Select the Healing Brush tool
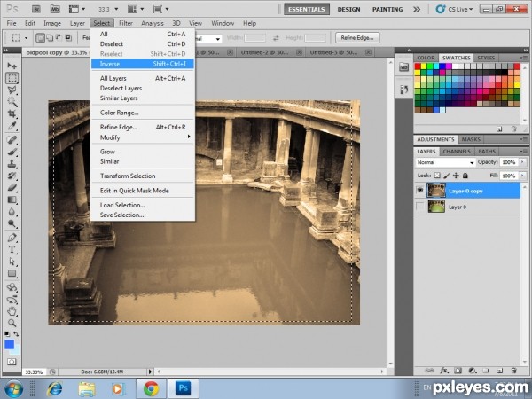This screenshot has width=532, height=399. [x=12, y=139]
